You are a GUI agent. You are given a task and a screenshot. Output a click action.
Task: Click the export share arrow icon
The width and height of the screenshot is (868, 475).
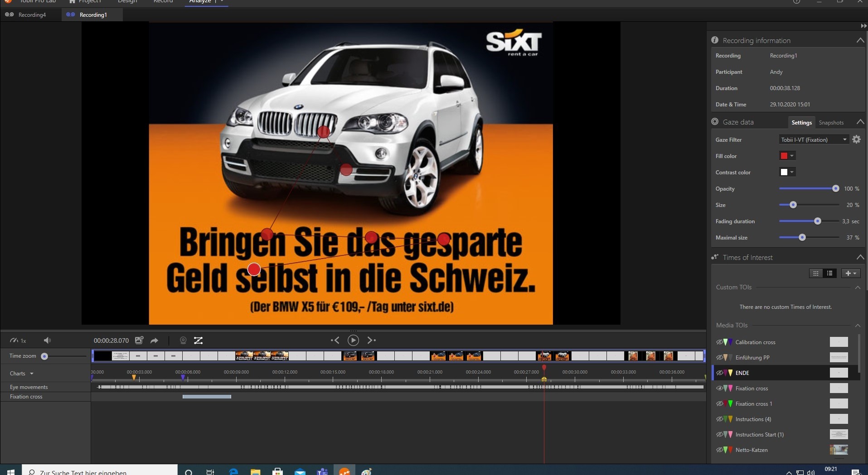click(x=155, y=341)
